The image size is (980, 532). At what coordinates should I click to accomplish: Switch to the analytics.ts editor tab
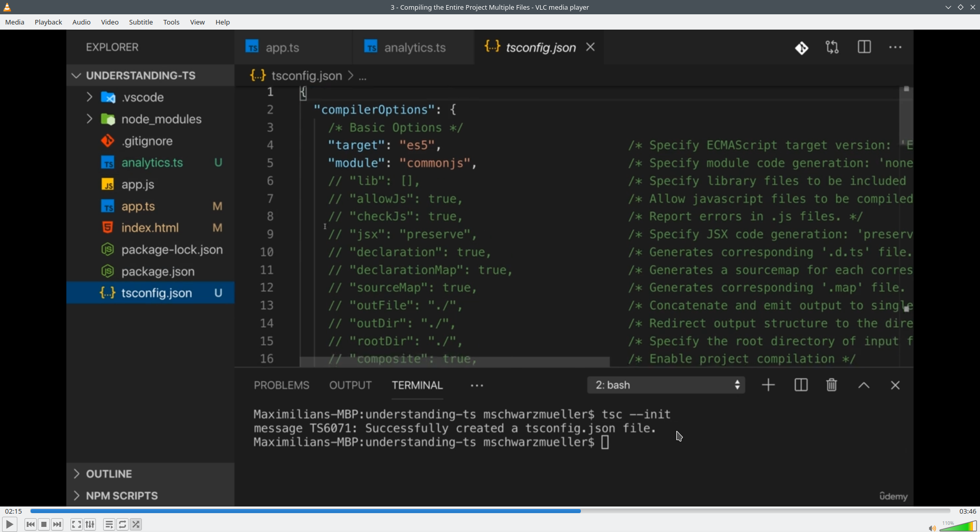414,47
